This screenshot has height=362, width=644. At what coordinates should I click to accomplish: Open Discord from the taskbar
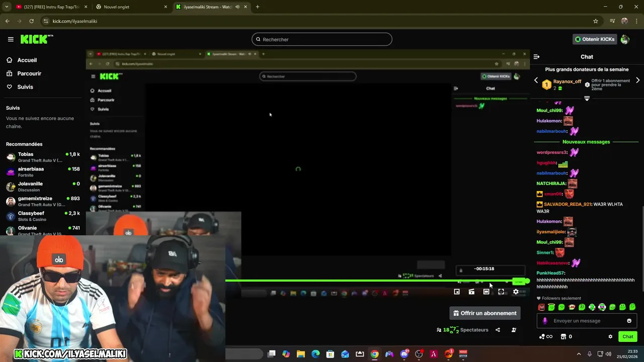pyautogui.click(x=405, y=354)
